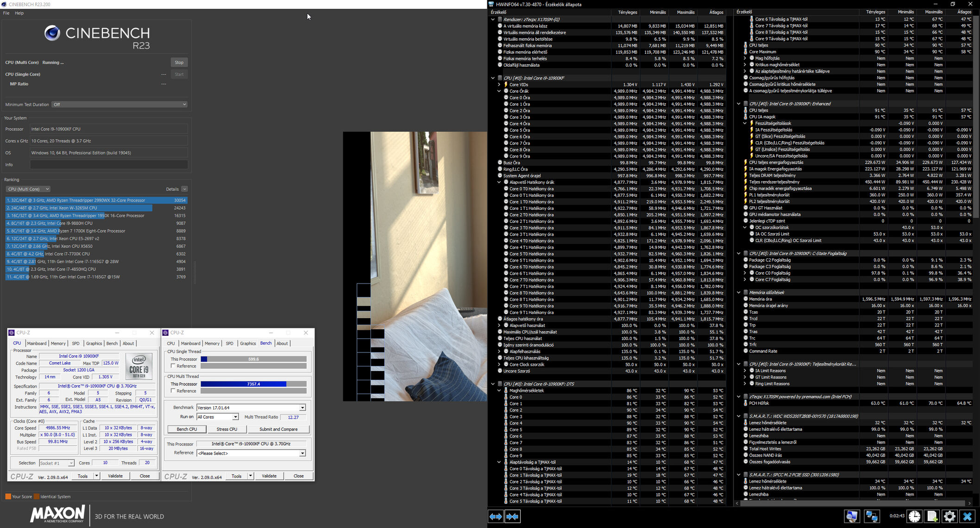The width and height of the screenshot is (980, 528).
Task: Click orange Your Score legend square
Action: [8, 497]
